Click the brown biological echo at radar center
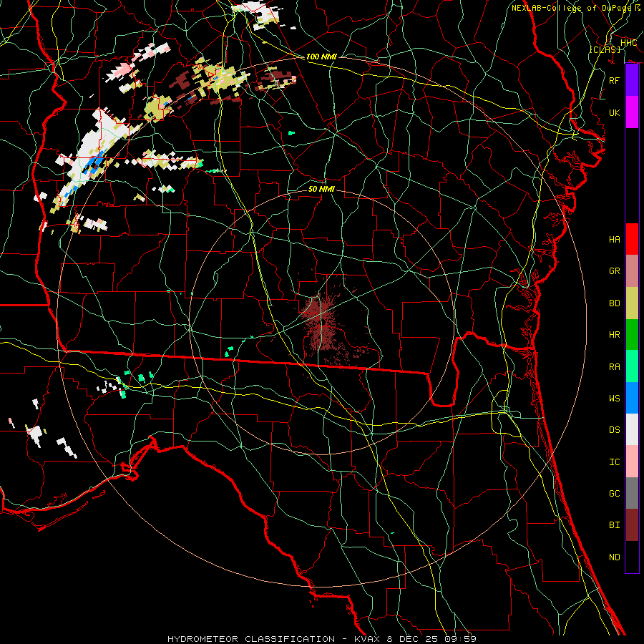Screen dimensions: 644x644 [x=323, y=323]
